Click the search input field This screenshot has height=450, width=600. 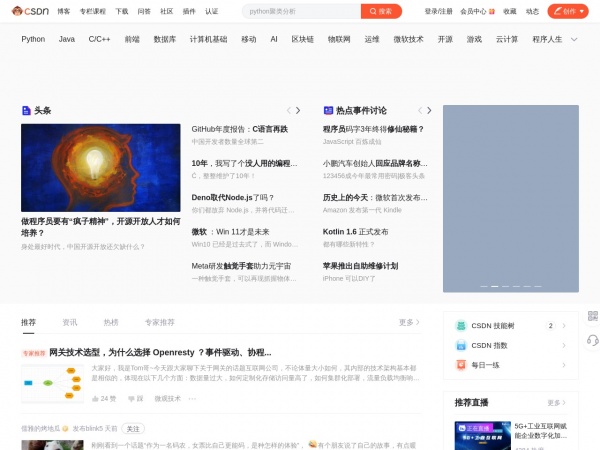(302, 11)
